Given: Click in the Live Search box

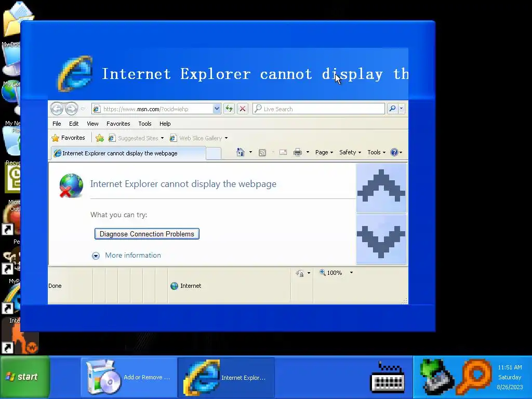Looking at the screenshot, I should click(x=318, y=109).
